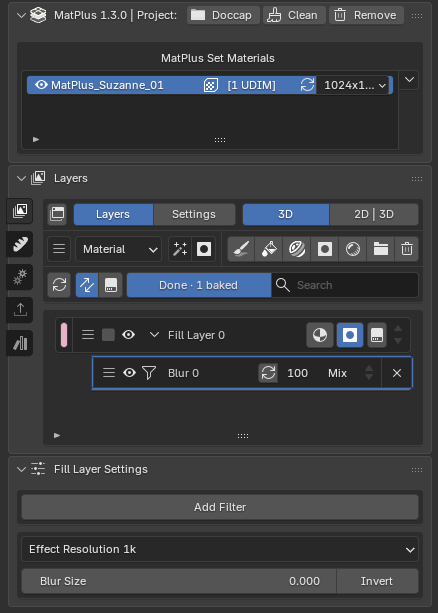Click the layer Search field

(345, 285)
